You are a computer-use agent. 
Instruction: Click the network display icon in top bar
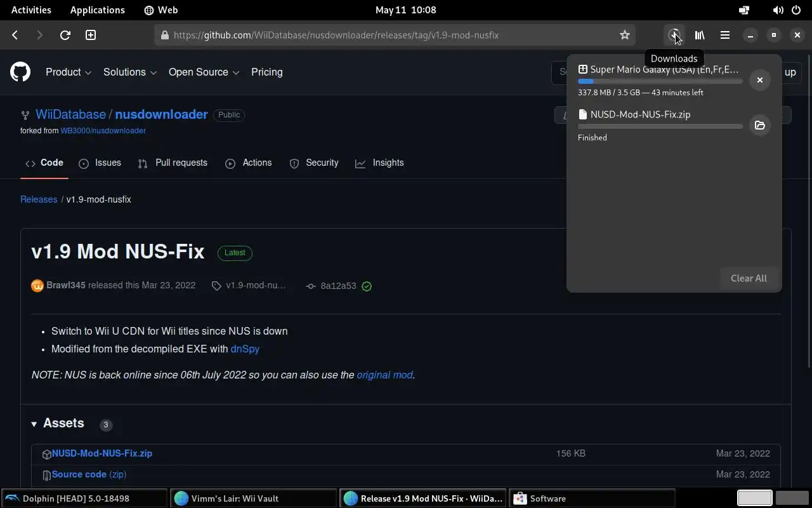pyautogui.click(x=744, y=10)
